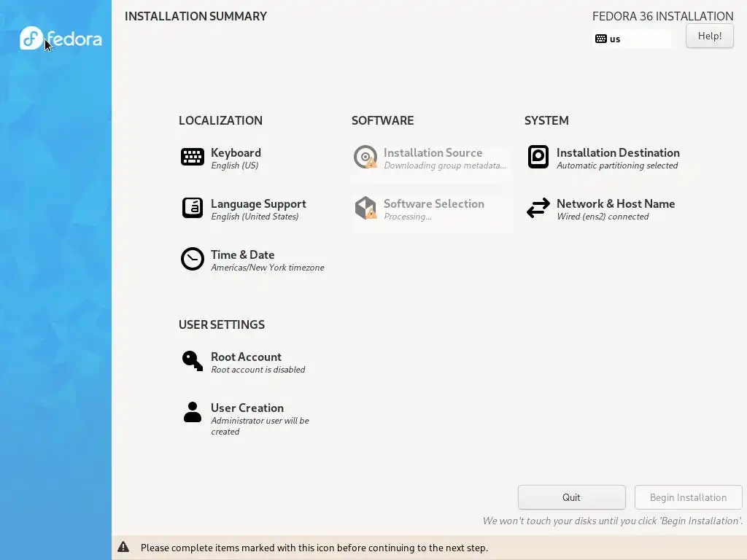Click 'Wired (ens2) connected' status text

coord(603,216)
